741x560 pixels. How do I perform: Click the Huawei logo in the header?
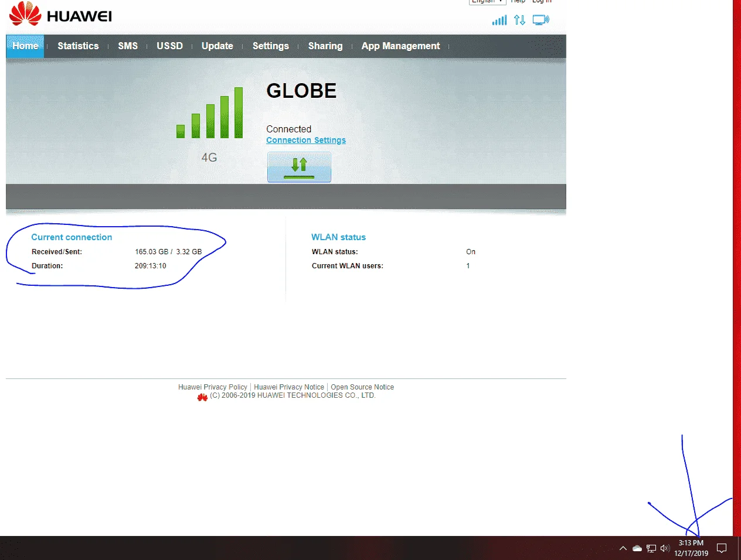pyautogui.click(x=60, y=15)
